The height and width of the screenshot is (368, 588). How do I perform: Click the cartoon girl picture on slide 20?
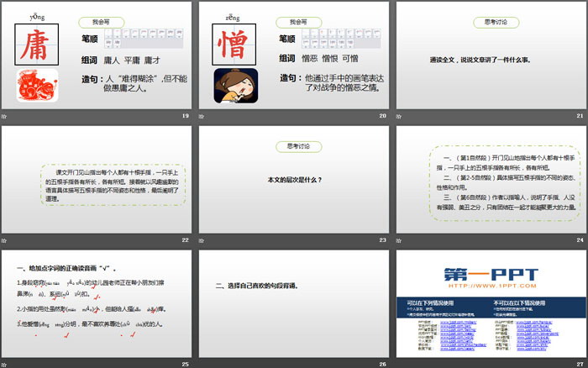[230, 87]
